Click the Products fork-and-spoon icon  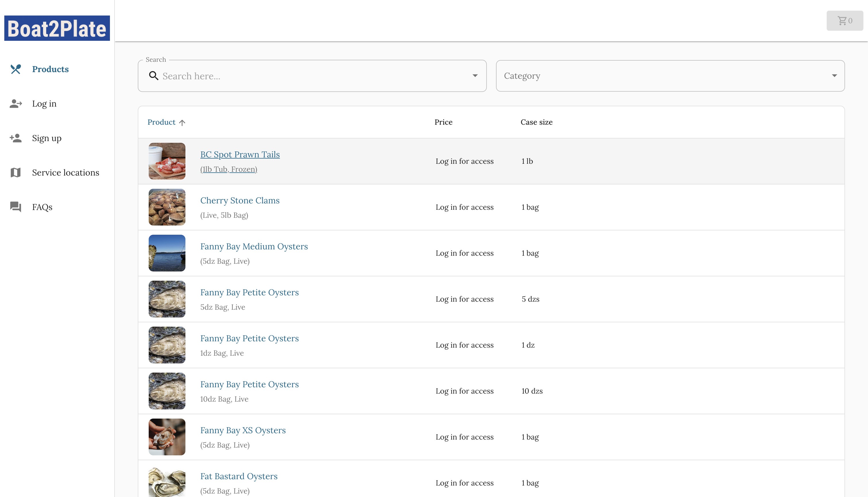[16, 69]
